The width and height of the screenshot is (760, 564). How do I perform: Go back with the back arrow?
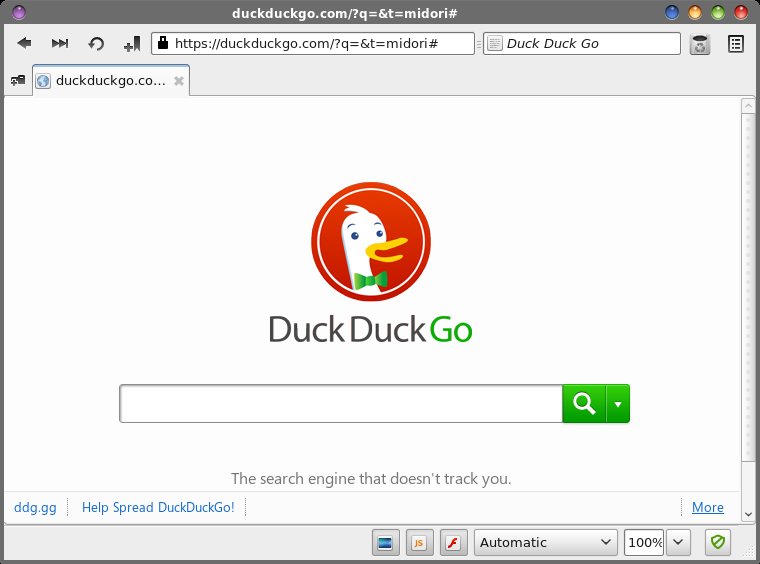(x=24, y=44)
